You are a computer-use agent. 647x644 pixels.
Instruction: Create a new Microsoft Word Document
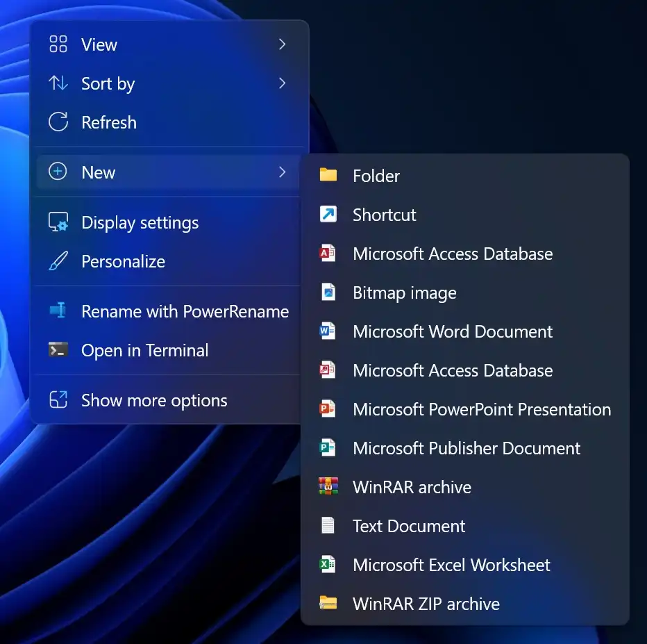(x=465, y=331)
